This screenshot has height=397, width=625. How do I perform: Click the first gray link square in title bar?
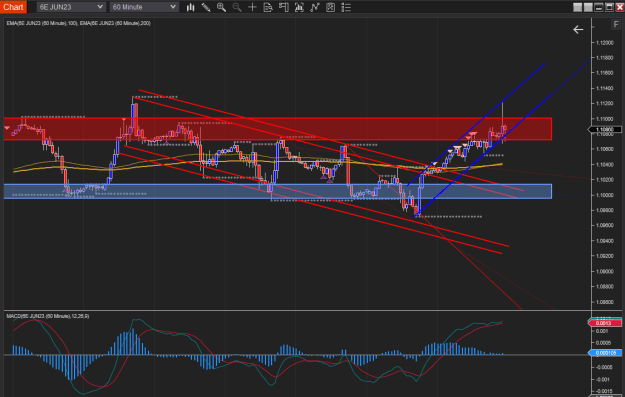point(578,7)
